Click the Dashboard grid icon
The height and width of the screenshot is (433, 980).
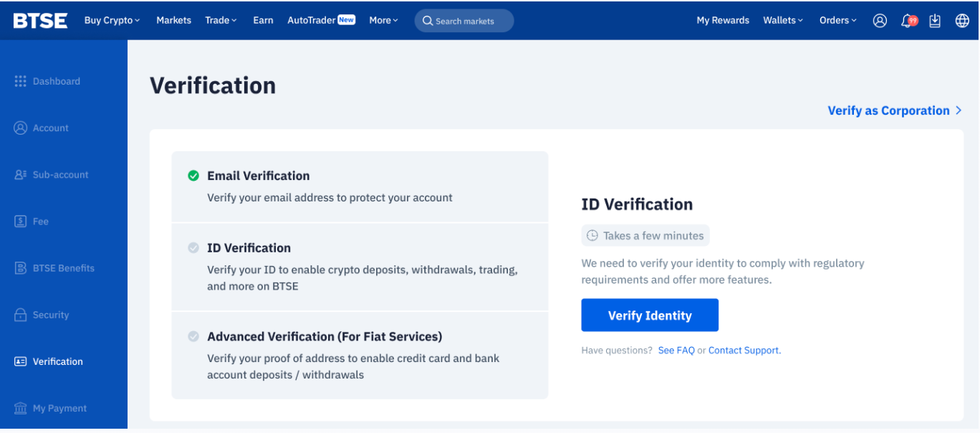click(21, 81)
